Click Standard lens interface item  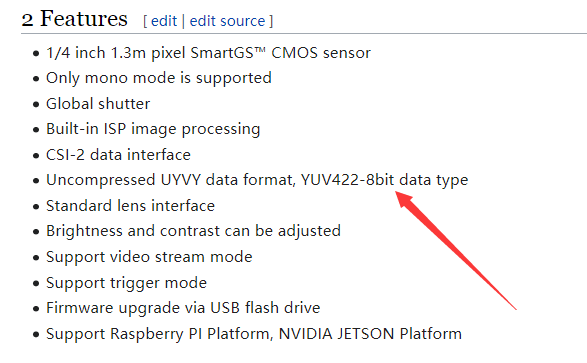point(130,206)
